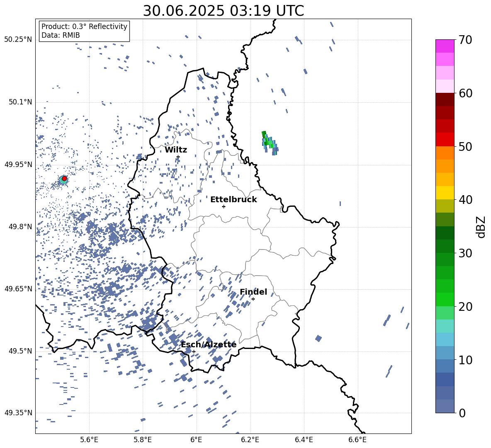Click the Ettelbruck city label

pos(233,200)
